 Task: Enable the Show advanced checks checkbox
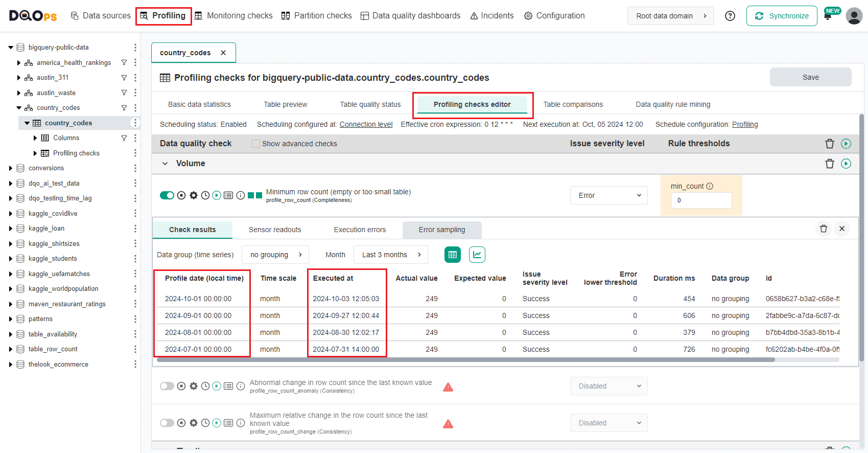(256, 144)
